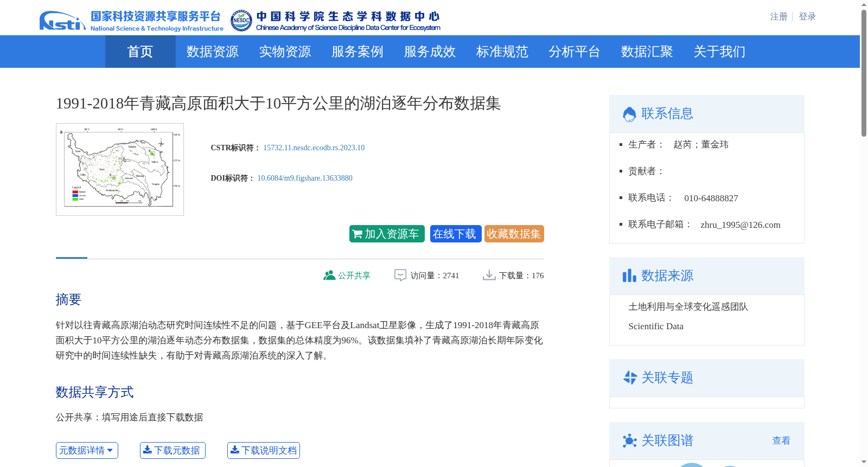Click the 公开共享 people icon
Screen dimensions: 868x467
pos(329,276)
